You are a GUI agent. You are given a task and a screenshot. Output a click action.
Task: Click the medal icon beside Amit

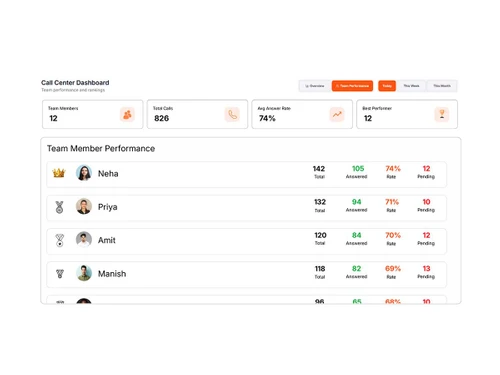pyautogui.click(x=60, y=240)
